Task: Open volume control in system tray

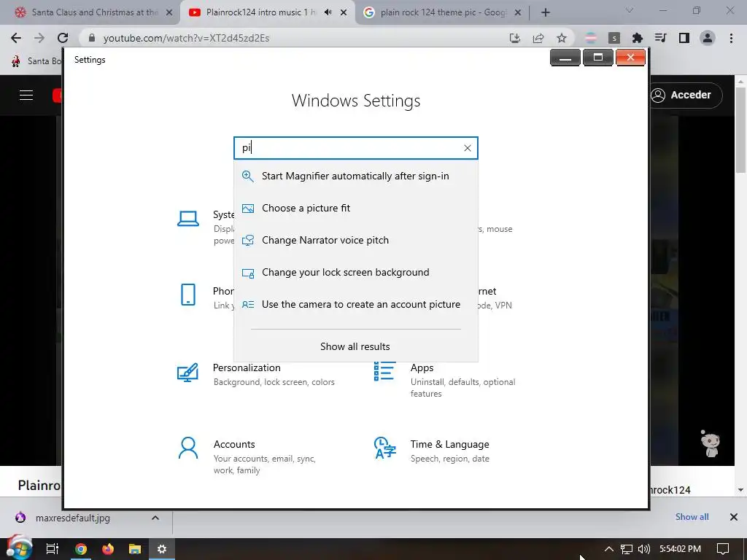Action: coord(644,549)
